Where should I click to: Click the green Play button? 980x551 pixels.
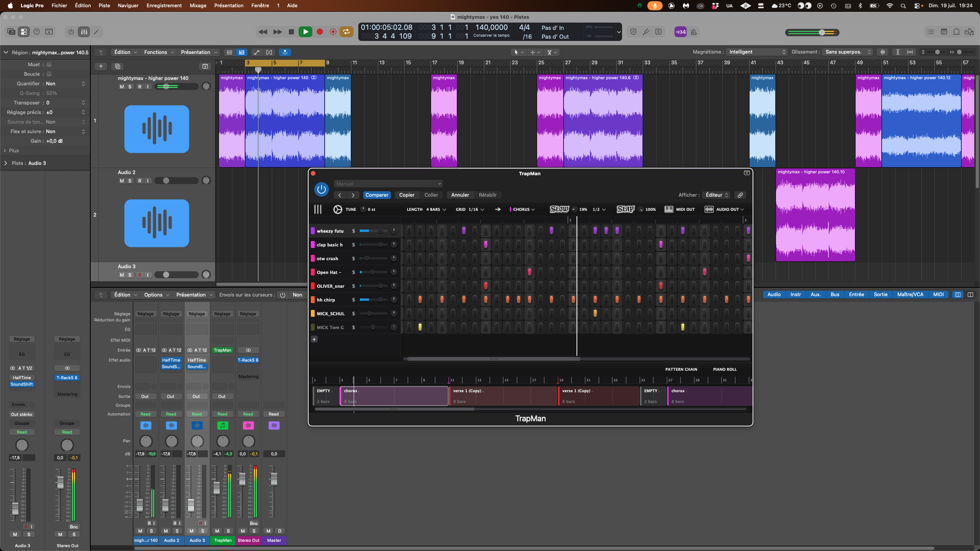(x=305, y=32)
